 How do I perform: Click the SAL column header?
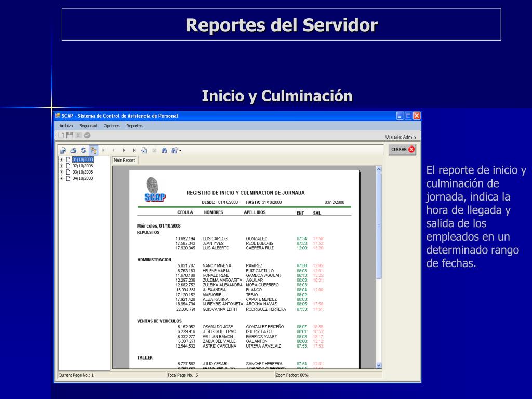click(317, 213)
